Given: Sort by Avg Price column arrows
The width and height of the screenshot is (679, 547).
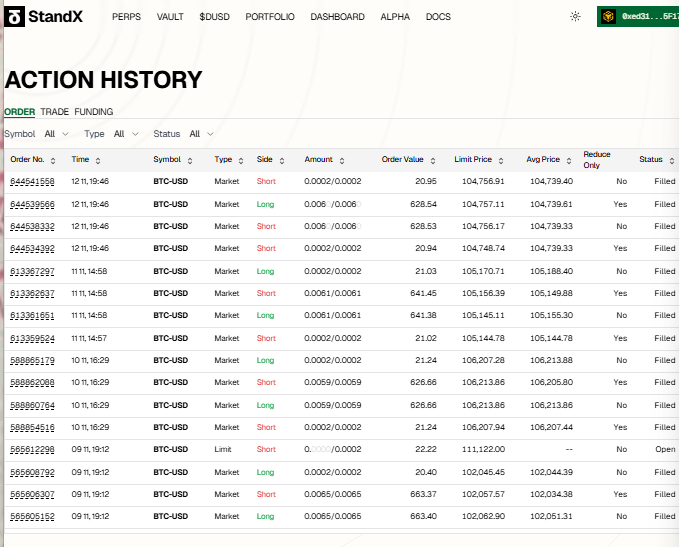Looking at the screenshot, I should (x=569, y=161).
